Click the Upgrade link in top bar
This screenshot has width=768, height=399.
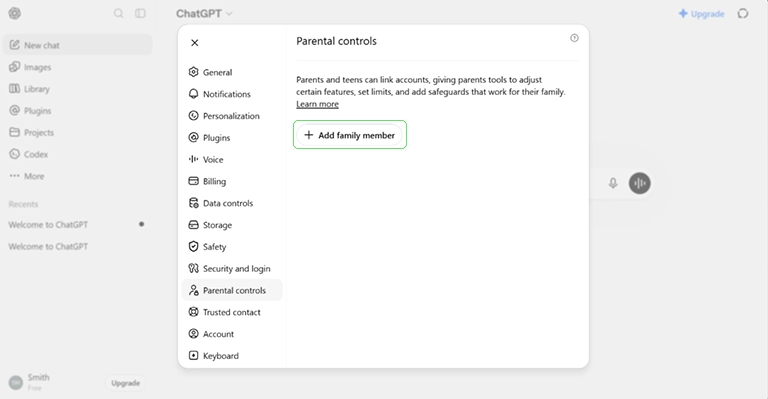(x=701, y=14)
